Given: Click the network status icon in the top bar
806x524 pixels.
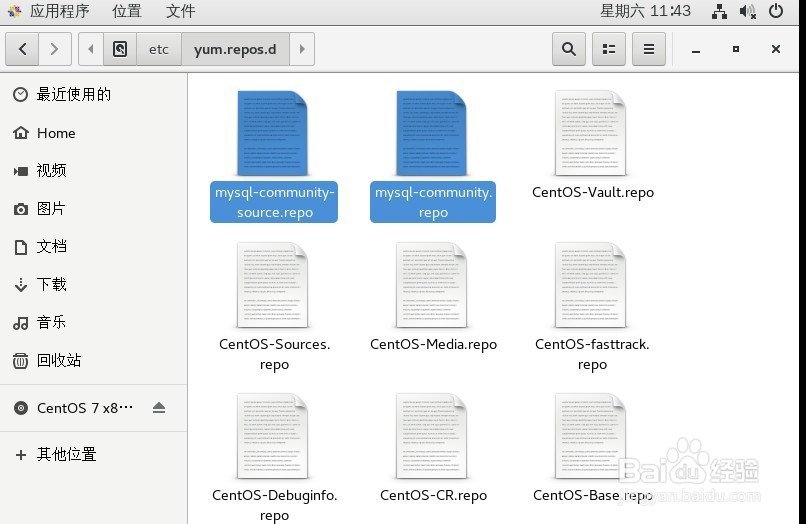Looking at the screenshot, I should point(719,11).
